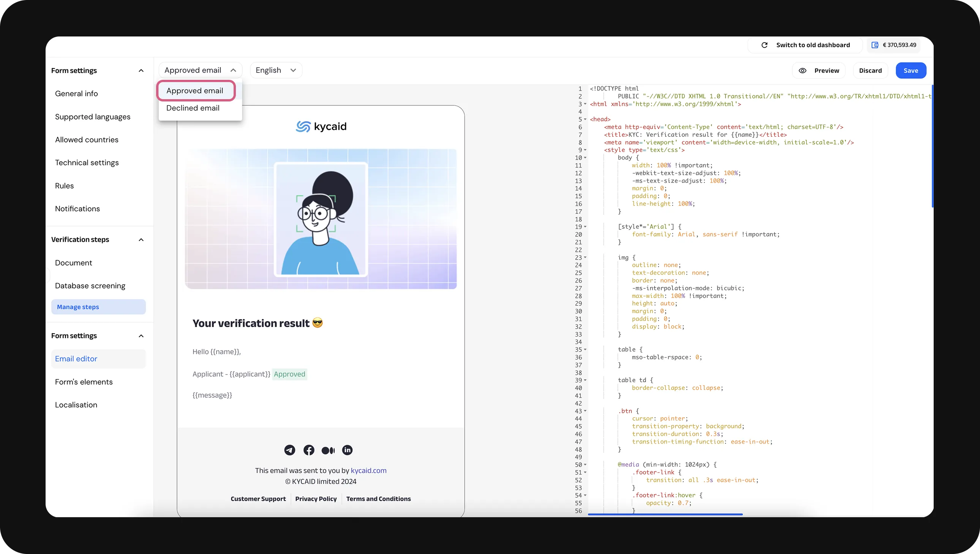Switch to the Email editor section
This screenshot has height=554, width=980.
click(x=76, y=359)
